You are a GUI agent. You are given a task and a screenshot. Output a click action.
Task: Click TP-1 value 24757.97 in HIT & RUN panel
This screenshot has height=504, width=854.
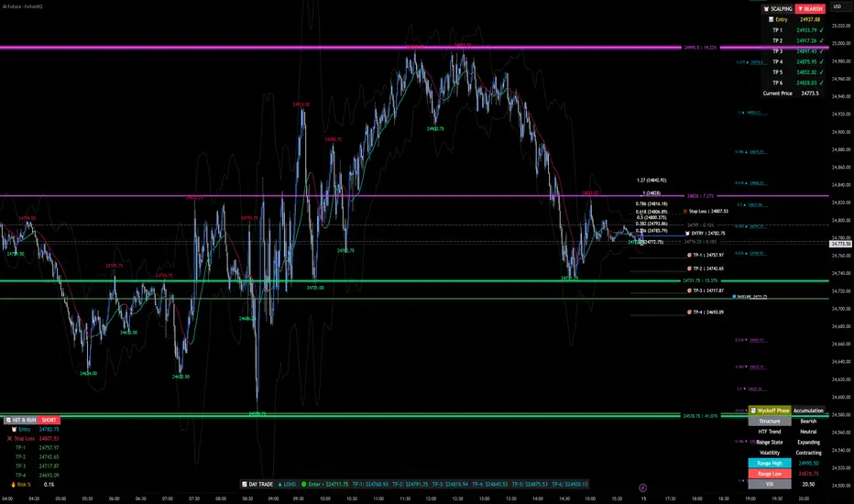[49, 447]
